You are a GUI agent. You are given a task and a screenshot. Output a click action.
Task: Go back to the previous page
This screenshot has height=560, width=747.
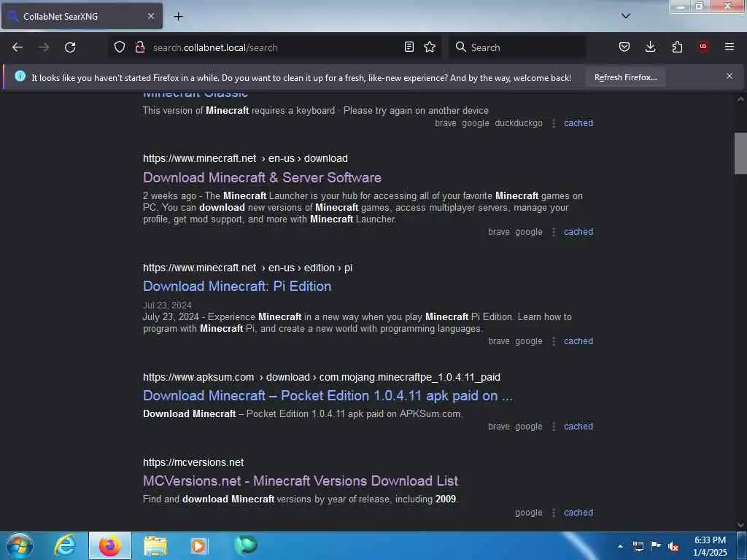pos(18,47)
